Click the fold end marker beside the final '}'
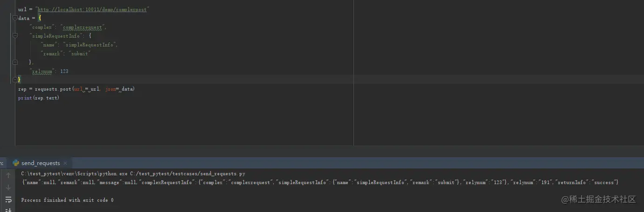The width and height of the screenshot is (644, 212). [x=15, y=79]
